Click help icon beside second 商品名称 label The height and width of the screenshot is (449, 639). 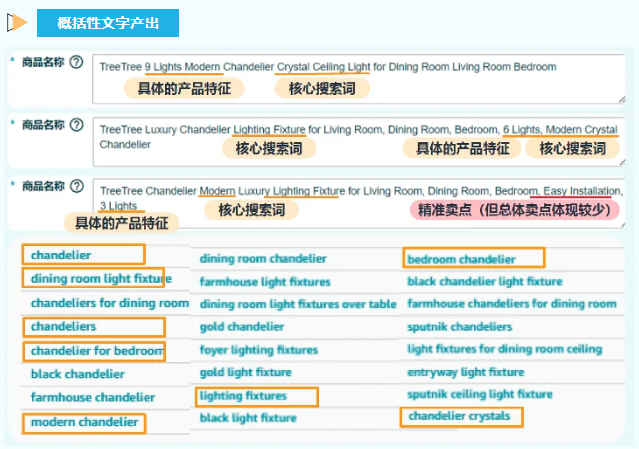76,125
